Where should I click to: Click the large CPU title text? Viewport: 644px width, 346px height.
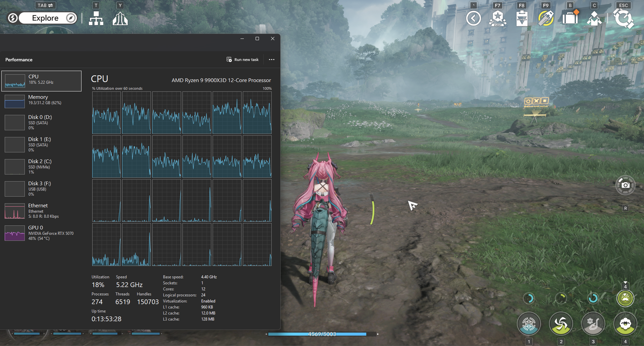coord(100,79)
